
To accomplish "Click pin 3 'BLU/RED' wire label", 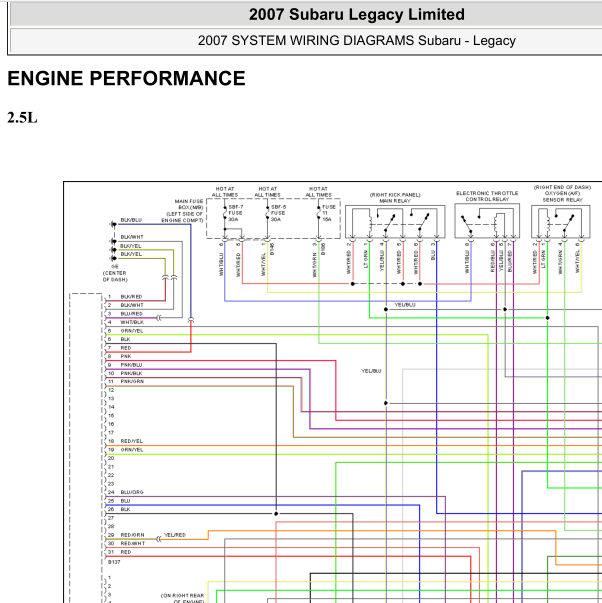I will 131,314.
